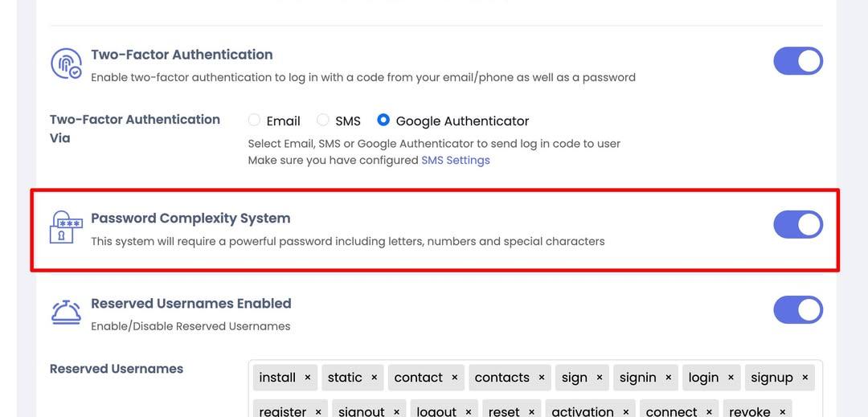
Task: Open the SMS Settings link
Action: coord(456,160)
